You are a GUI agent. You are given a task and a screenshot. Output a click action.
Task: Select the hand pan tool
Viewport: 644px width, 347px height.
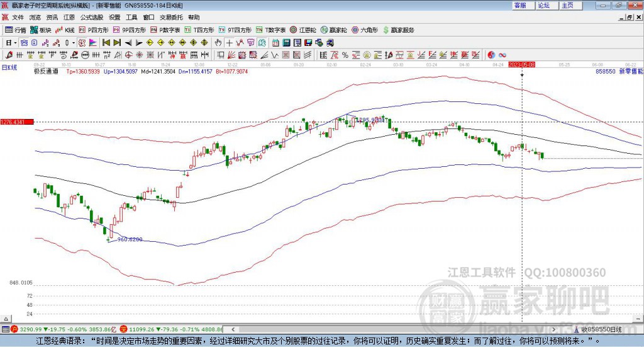point(218,43)
